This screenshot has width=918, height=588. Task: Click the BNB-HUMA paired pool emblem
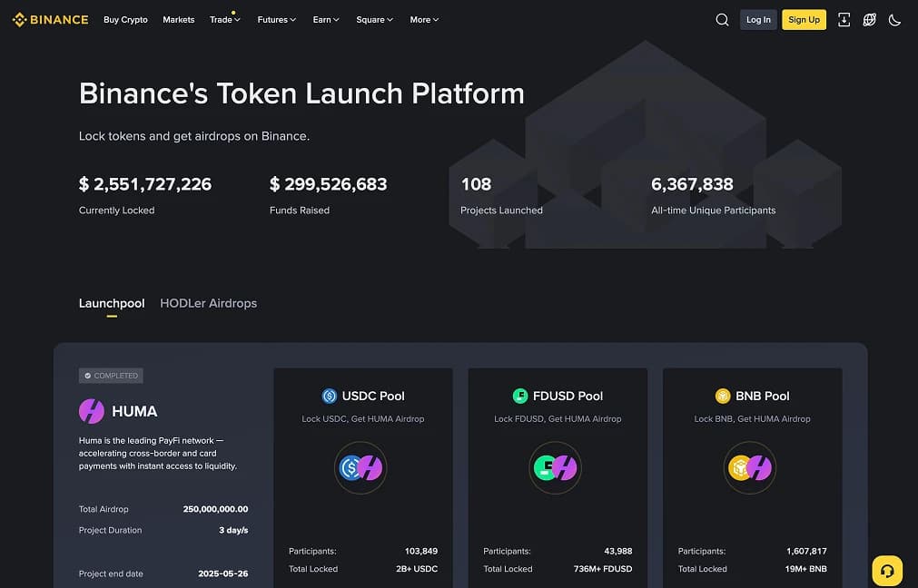[x=750, y=467]
